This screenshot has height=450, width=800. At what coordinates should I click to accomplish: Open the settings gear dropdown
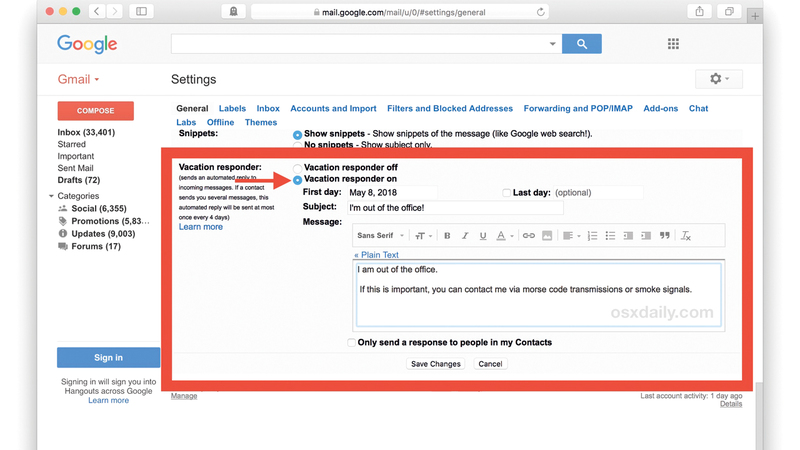pyautogui.click(x=719, y=79)
